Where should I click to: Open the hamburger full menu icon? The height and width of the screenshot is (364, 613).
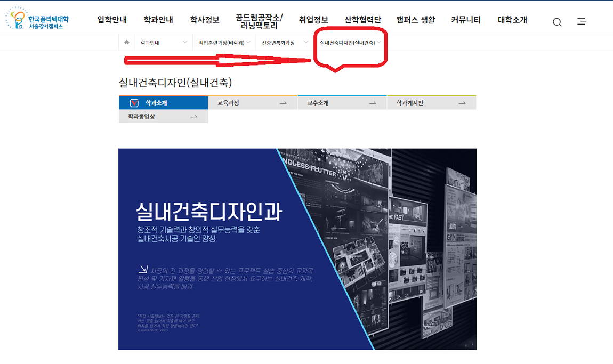[x=582, y=22]
